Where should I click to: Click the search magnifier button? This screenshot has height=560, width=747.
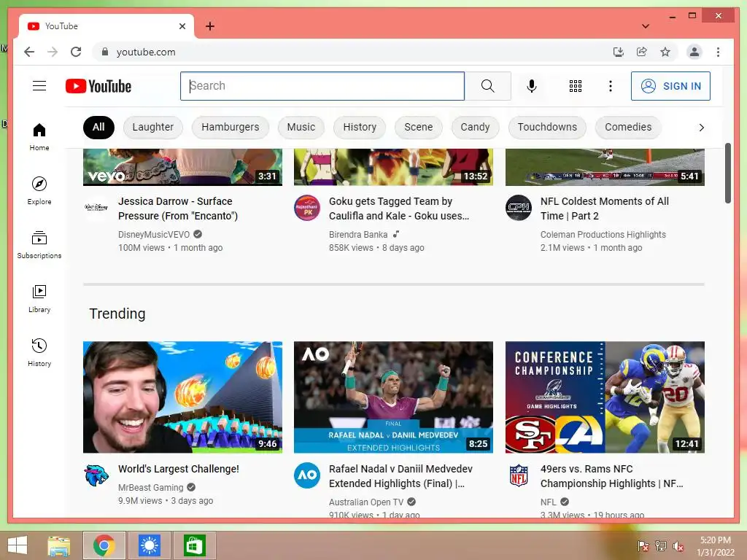click(488, 86)
